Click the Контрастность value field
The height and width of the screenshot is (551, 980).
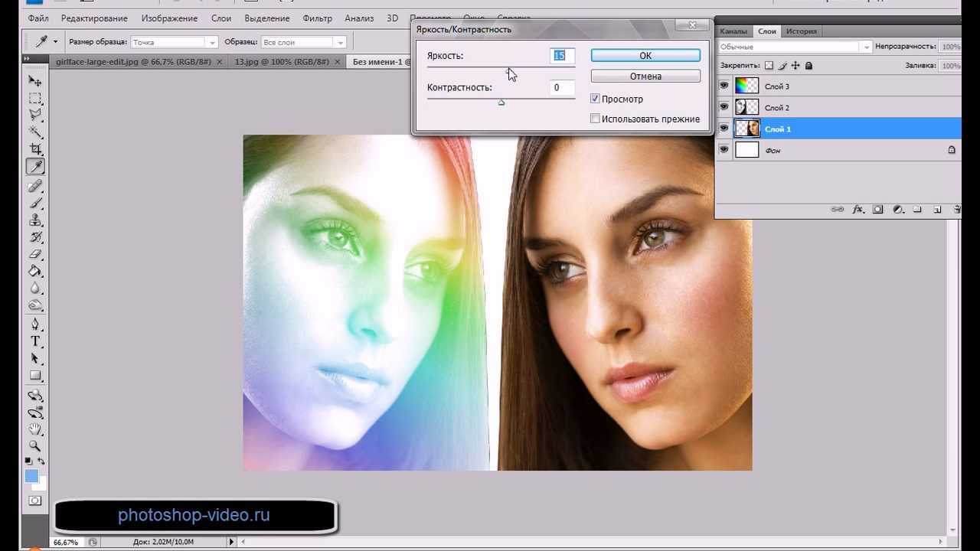coord(561,87)
